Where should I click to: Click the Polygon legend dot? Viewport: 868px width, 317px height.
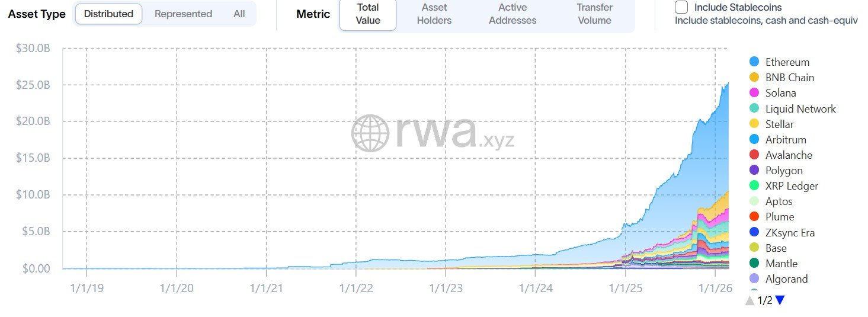click(754, 171)
